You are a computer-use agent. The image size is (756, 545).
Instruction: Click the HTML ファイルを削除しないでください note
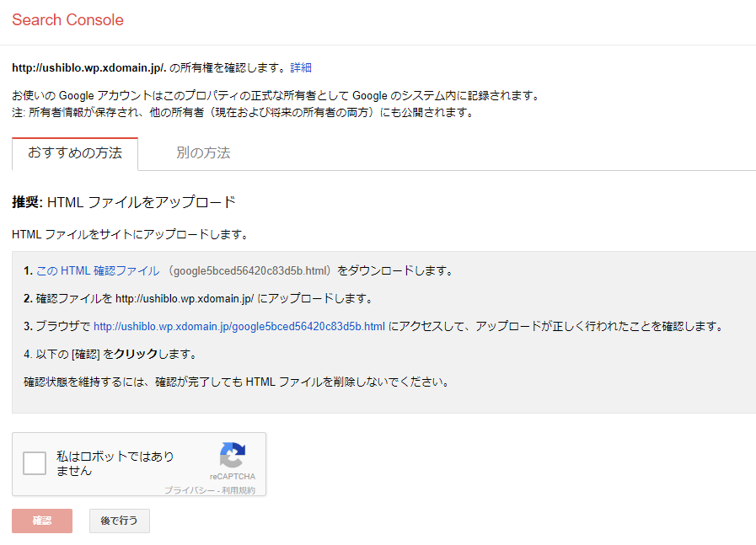[237, 382]
